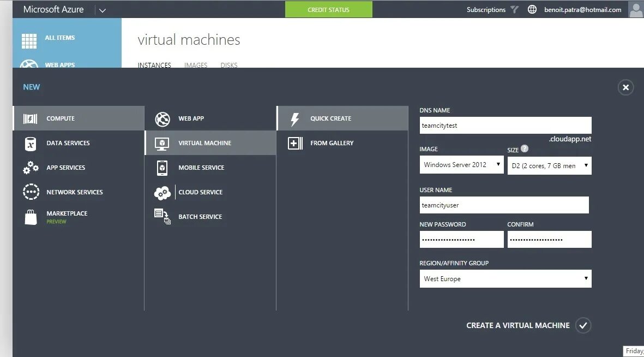Image resolution: width=644 pixels, height=357 pixels.
Task: Click the Data Services database icon
Action: 31,144
